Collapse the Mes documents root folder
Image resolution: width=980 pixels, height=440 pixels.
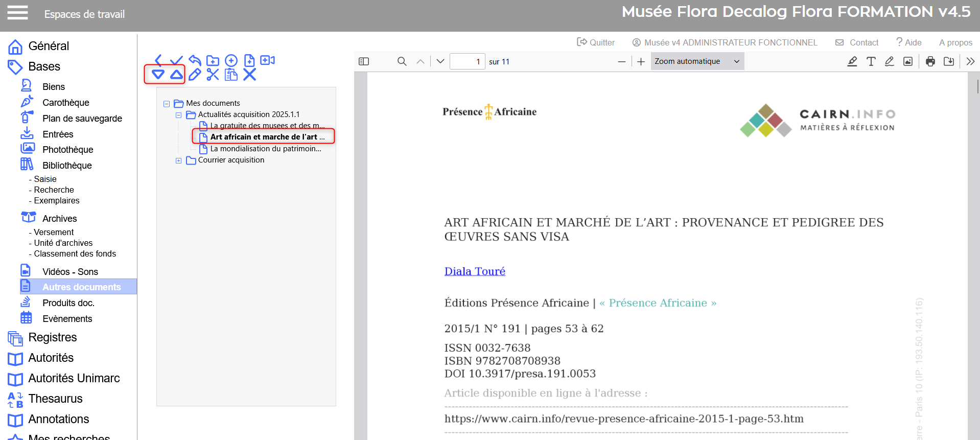click(167, 104)
